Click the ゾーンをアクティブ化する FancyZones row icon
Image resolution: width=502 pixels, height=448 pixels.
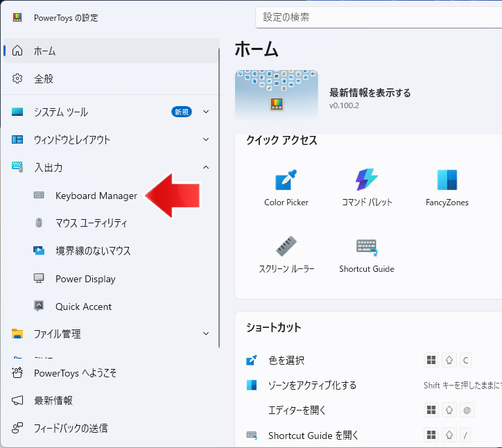point(252,385)
